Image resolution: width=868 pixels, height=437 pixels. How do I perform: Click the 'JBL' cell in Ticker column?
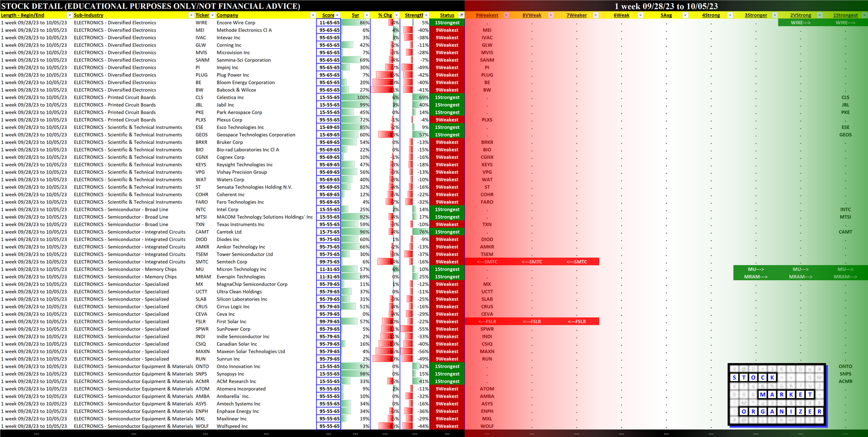[x=199, y=105]
